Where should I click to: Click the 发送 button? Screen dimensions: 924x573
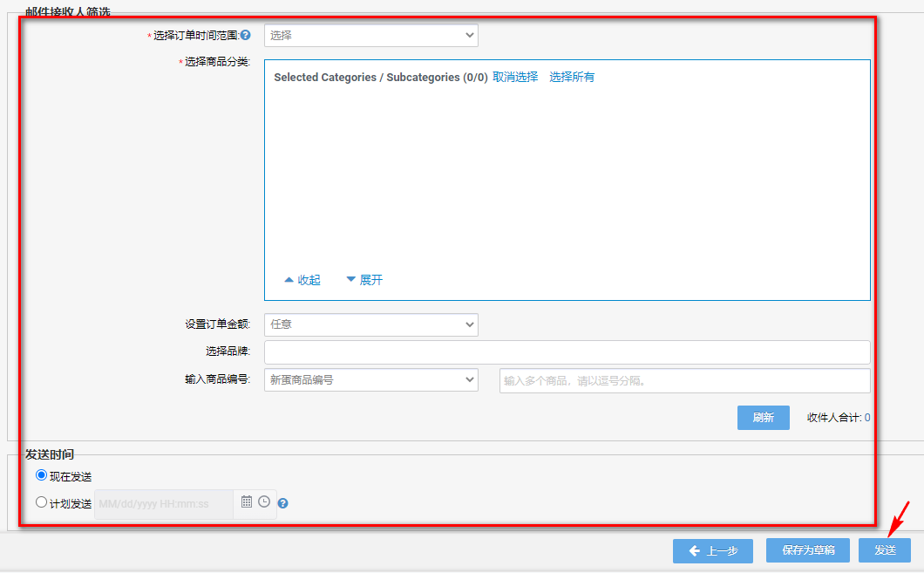click(885, 550)
